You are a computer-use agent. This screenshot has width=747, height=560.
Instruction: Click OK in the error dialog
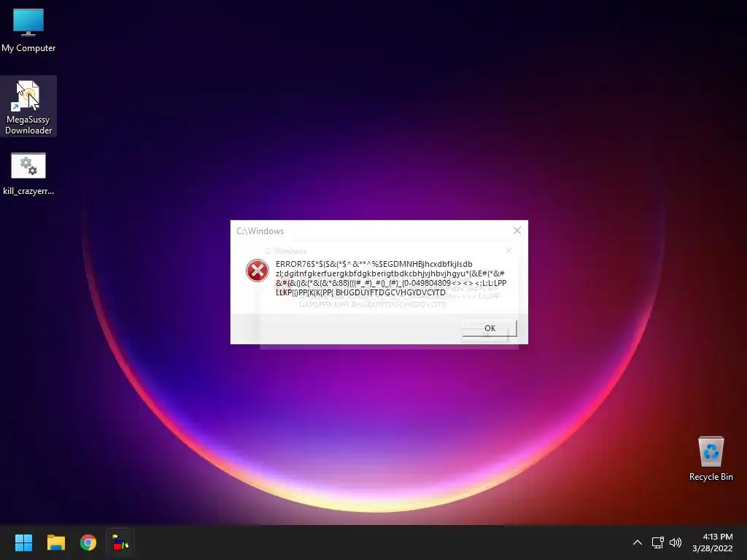coord(489,328)
